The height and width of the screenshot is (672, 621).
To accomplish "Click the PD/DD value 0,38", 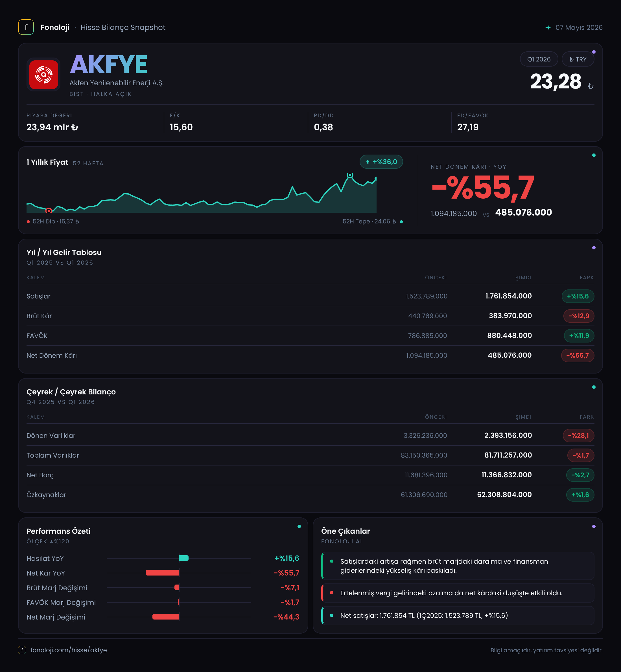I will (x=323, y=127).
